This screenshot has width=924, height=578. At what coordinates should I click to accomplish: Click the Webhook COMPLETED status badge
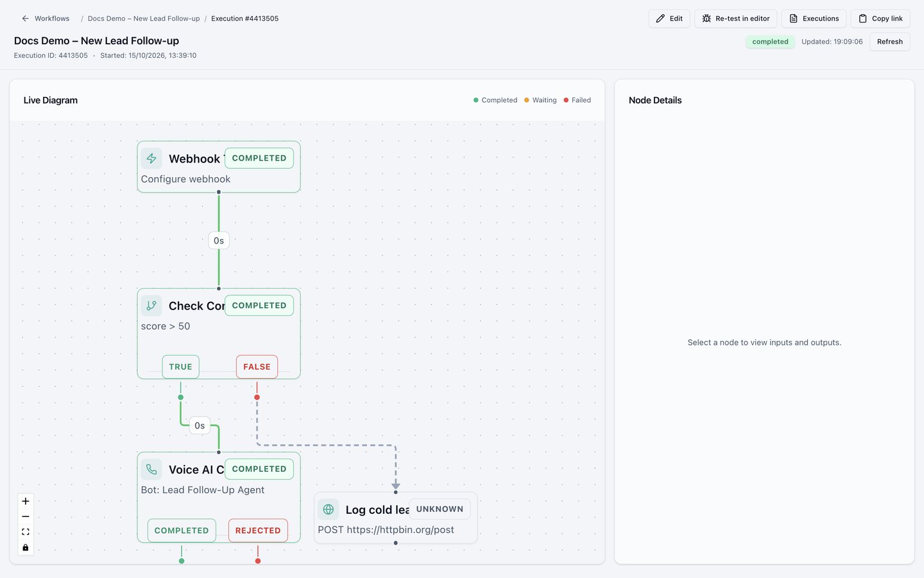pos(259,158)
